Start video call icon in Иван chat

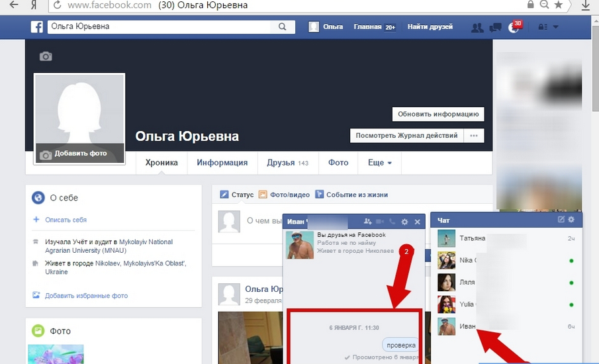tap(380, 221)
